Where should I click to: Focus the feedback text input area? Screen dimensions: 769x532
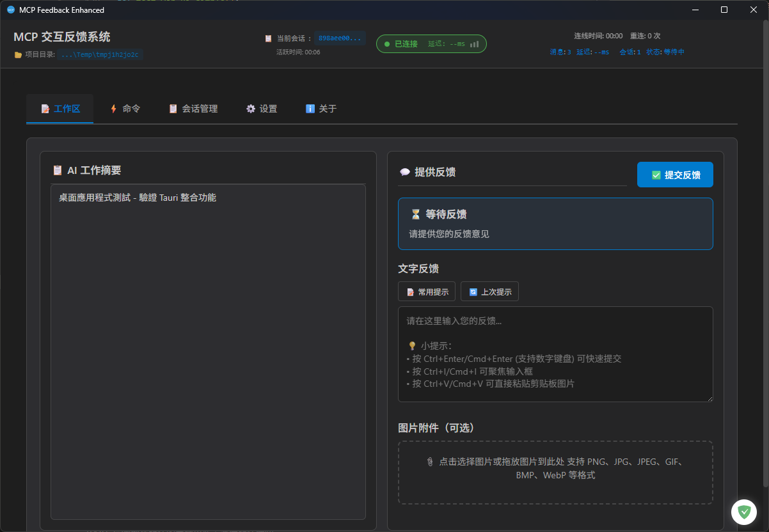click(x=555, y=354)
